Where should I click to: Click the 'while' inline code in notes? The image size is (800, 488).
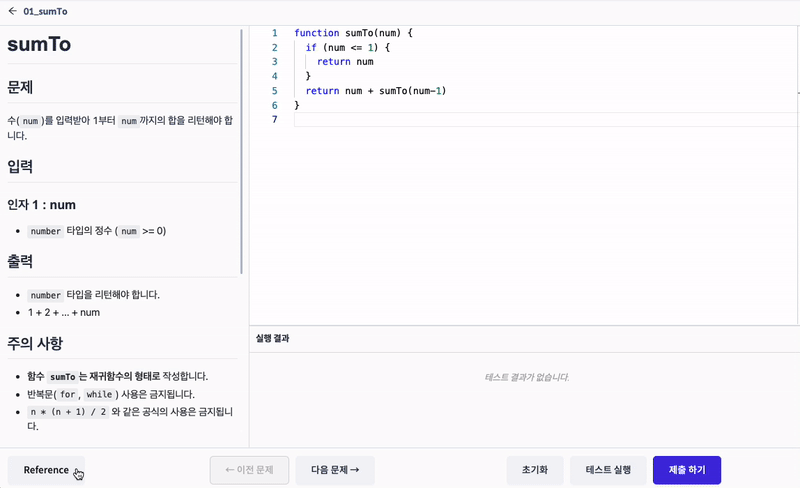tap(99, 395)
